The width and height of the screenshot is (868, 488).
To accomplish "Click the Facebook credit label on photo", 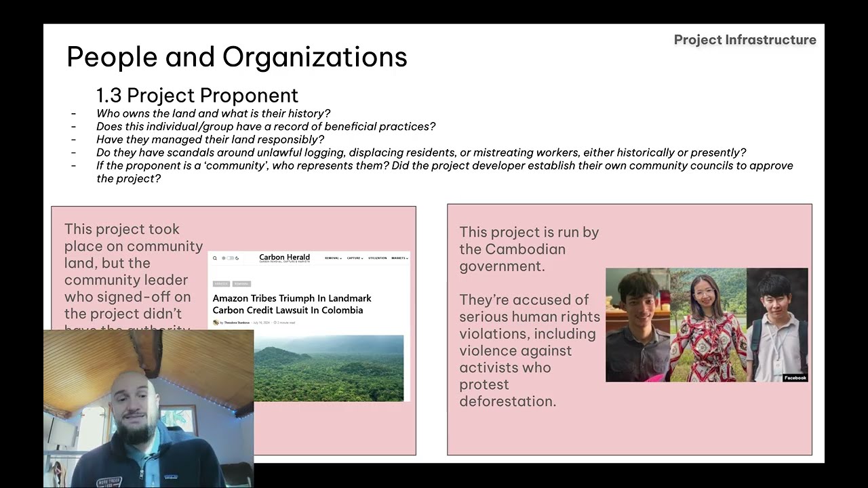I will pyautogui.click(x=795, y=378).
